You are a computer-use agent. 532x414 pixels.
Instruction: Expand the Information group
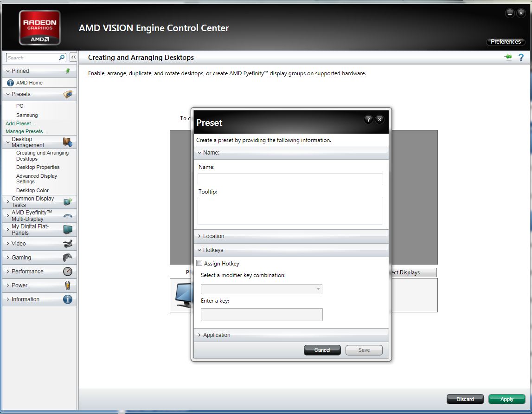pyautogui.click(x=8, y=299)
